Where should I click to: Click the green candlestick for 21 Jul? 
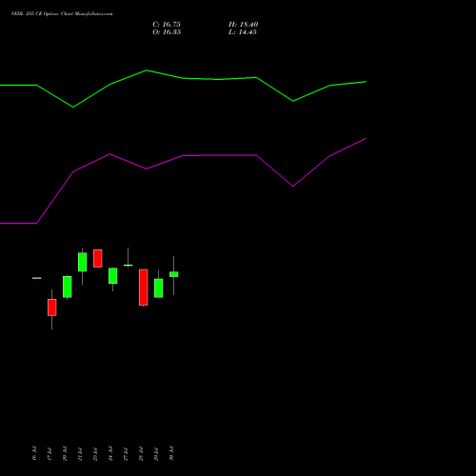point(83,262)
